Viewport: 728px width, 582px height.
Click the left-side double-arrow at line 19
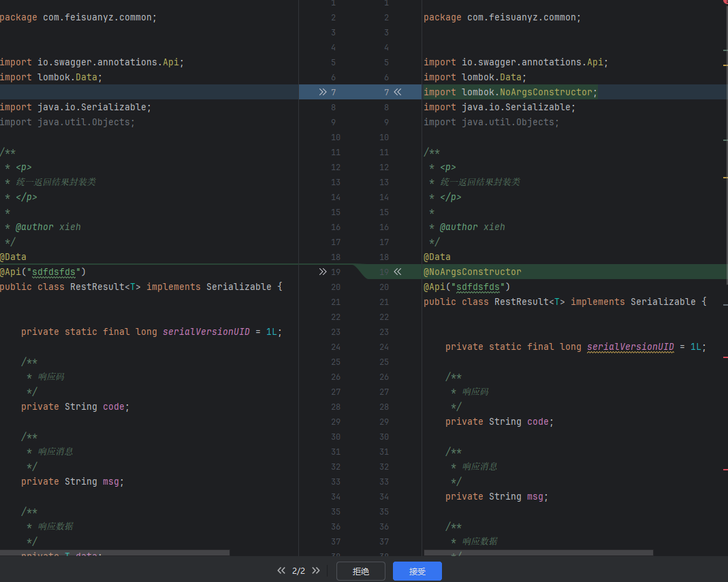click(323, 272)
